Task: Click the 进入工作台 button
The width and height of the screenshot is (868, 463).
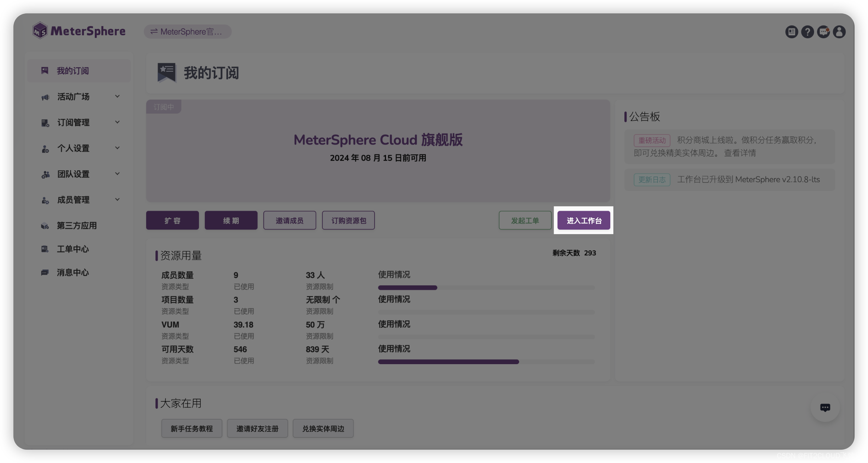Action: click(584, 220)
